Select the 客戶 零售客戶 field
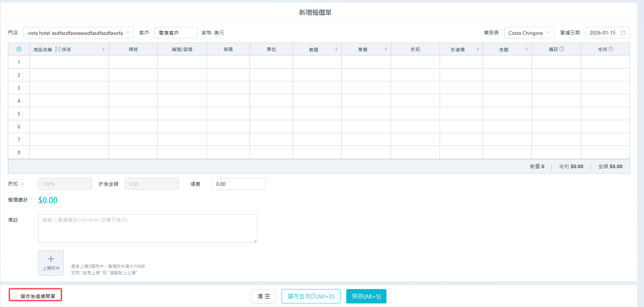Screen dimensions: 644x307 176,33
